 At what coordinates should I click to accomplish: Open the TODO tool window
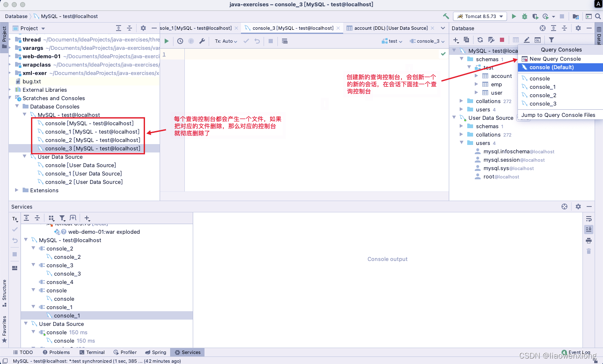click(x=23, y=352)
